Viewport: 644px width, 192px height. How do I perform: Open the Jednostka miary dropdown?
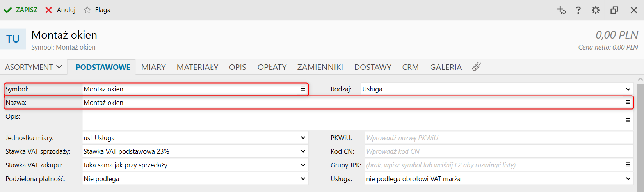[303, 138]
